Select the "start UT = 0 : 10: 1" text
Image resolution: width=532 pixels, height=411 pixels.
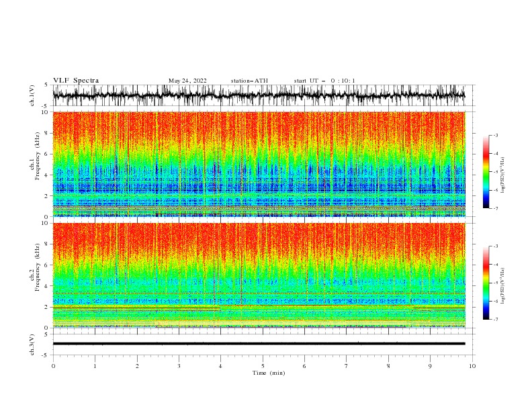pos(324,81)
